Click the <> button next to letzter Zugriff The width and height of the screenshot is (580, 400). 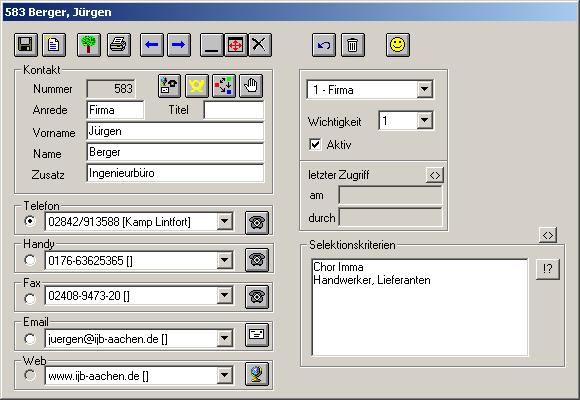tap(435, 175)
